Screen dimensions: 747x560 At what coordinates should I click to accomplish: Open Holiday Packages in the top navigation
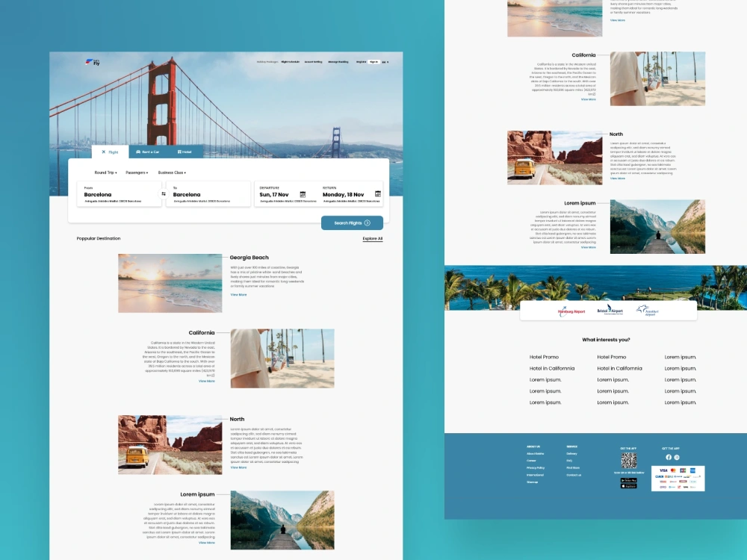tap(267, 62)
